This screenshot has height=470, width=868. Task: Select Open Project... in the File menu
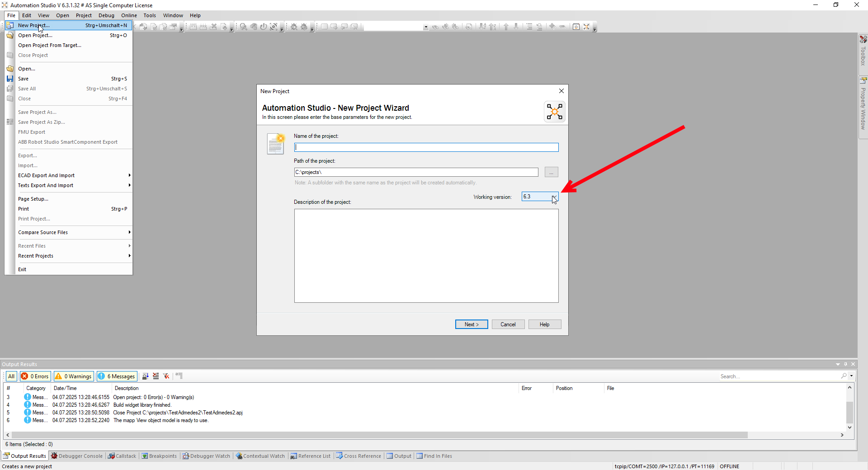[x=69, y=35]
